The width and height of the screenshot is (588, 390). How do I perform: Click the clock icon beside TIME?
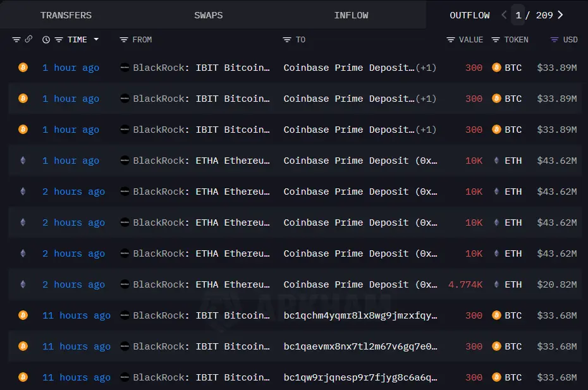[46, 40]
